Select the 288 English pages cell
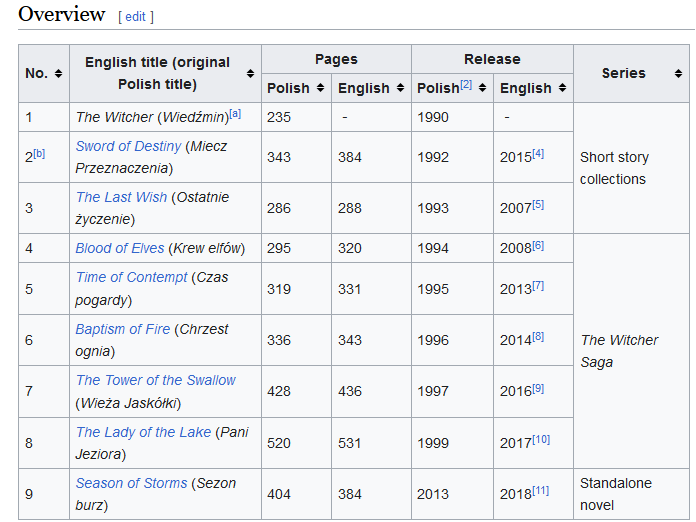 click(x=372, y=208)
